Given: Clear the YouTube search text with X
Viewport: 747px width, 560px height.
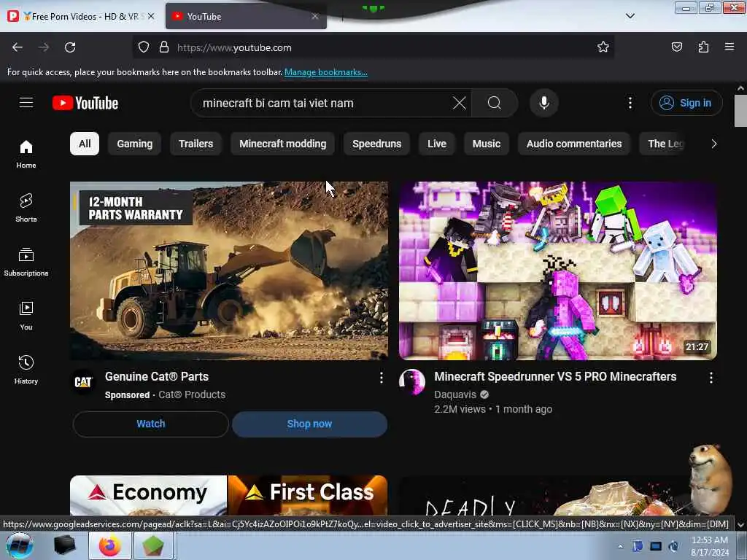Looking at the screenshot, I should [460, 103].
